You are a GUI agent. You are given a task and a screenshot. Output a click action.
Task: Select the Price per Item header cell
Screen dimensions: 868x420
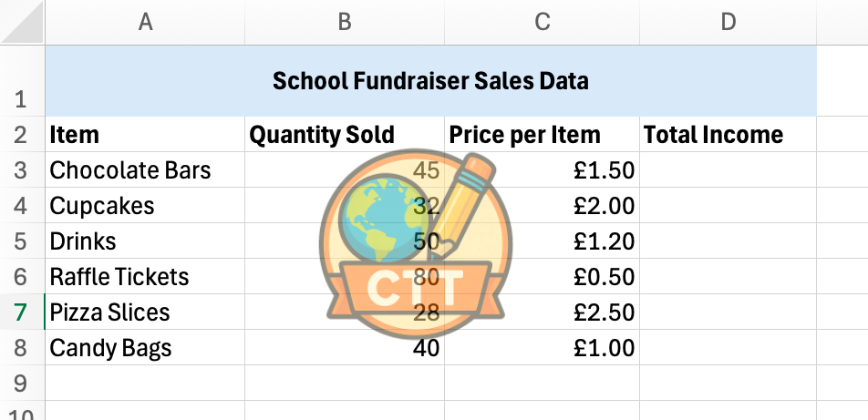(542, 135)
